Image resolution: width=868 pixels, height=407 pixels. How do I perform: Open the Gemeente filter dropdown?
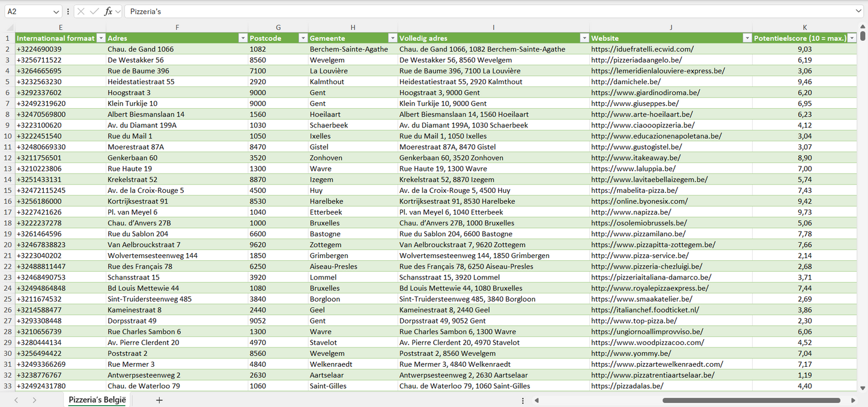point(392,38)
